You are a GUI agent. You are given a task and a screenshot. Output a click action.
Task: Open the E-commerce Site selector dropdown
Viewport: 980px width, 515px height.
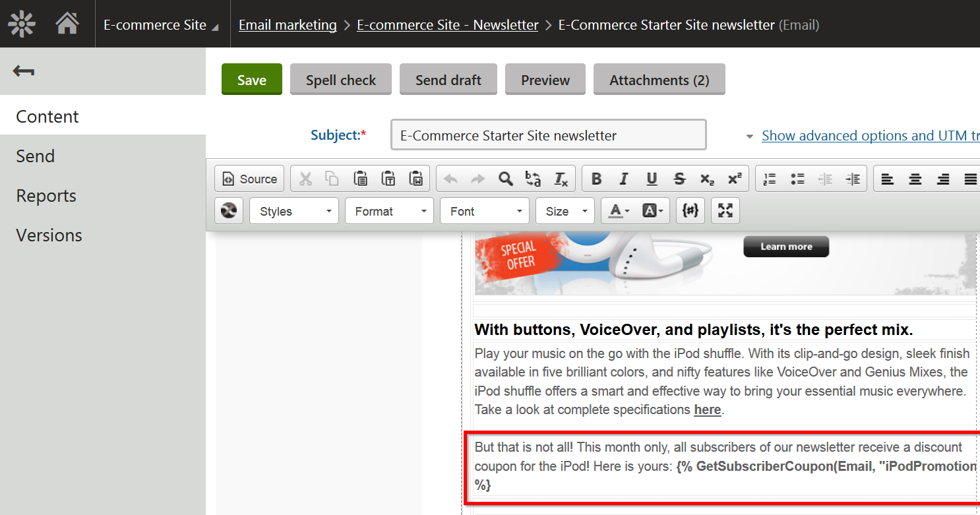coord(162,25)
